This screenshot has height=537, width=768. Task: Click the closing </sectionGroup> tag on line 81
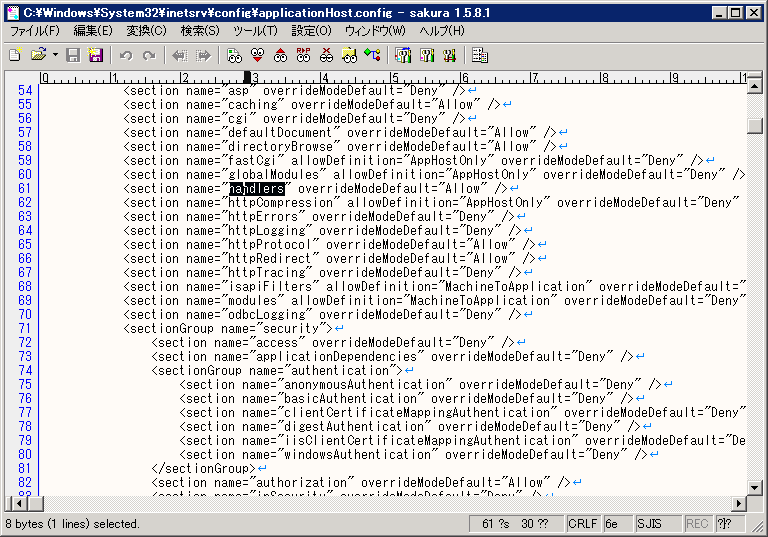pos(204,468)
